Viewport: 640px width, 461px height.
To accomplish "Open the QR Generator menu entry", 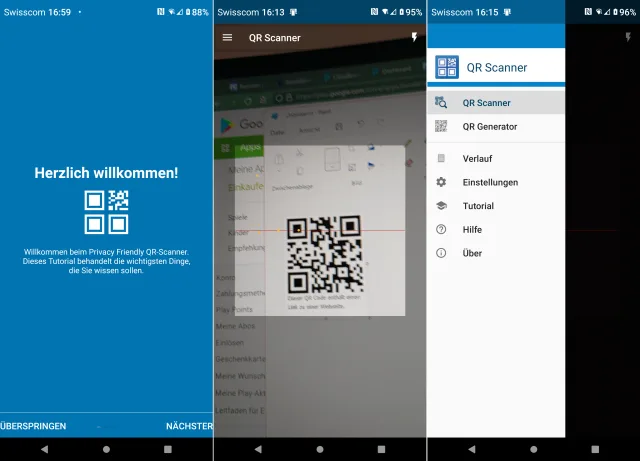I will (x=490, y=127).
